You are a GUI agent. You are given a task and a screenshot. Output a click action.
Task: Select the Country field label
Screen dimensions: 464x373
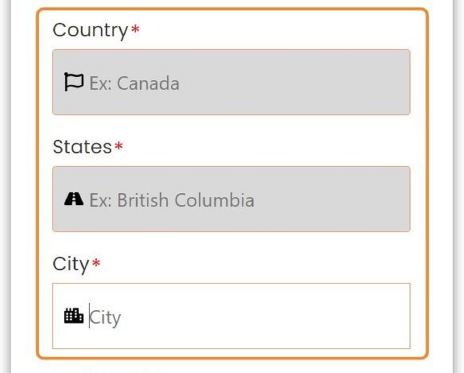coord(90,31)
